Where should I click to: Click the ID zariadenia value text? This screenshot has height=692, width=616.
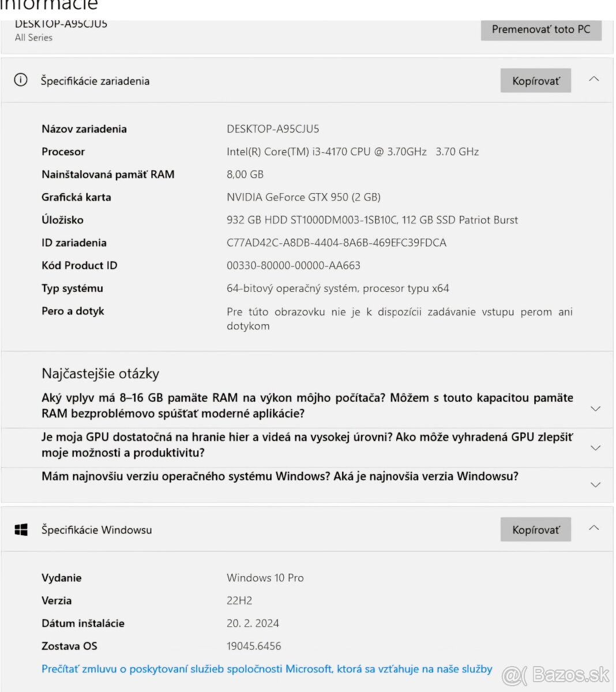(x=336, y=243)
